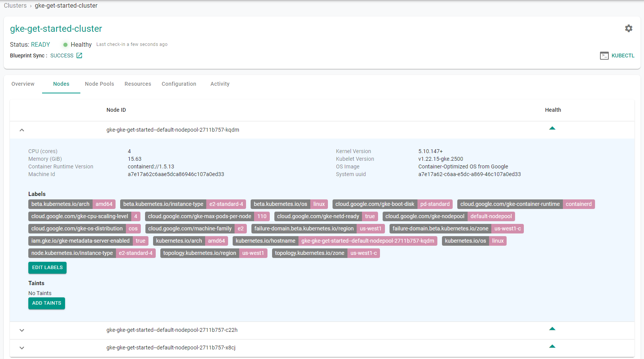Open Blueprint Sync external link icon
This screenshot has height=359, width=644.
tap(79, 55)
